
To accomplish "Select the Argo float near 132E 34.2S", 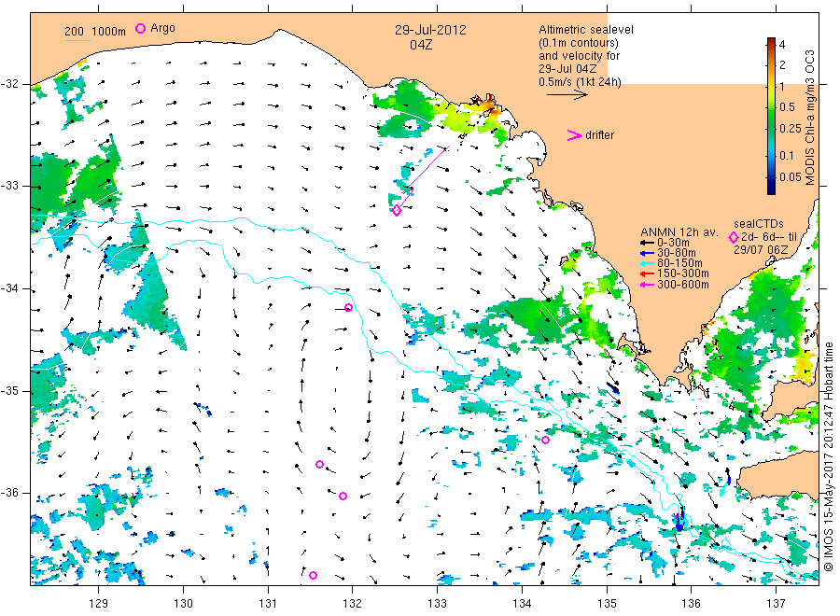I will (x=349, y=307).
